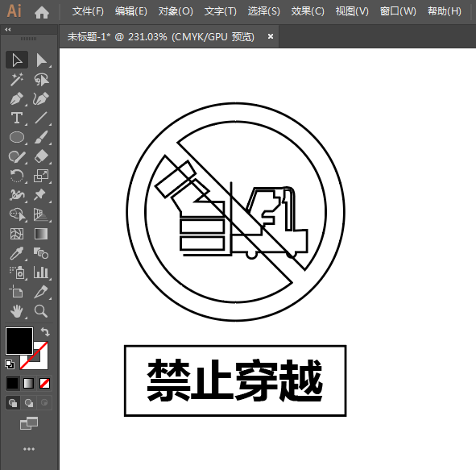Screen dimensions: 476x470
Task: Select the Curvature tool
Action: (41, 98)
